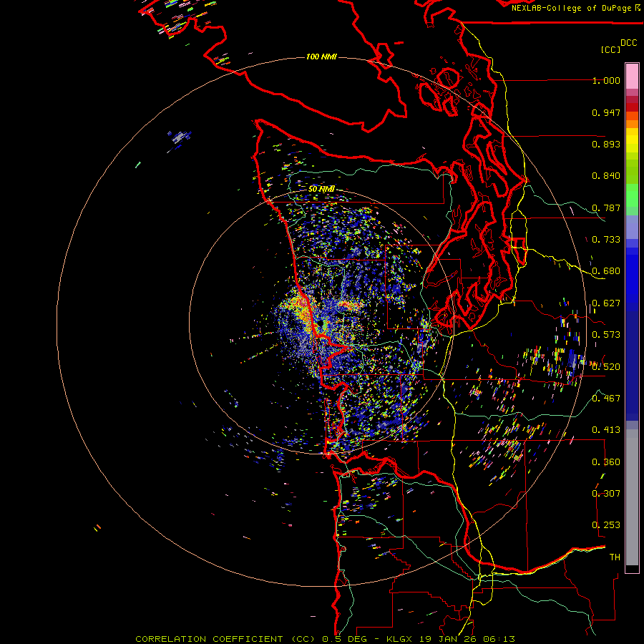Screen dimensions: 644x644
Task: Click the 50 NMI range ring label
Action: click(321, 189)
